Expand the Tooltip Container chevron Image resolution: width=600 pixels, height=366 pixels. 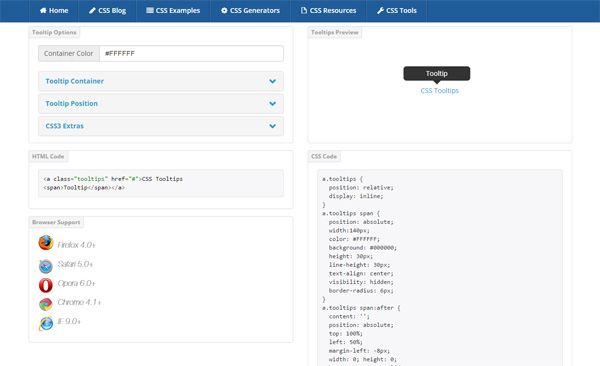272,81
